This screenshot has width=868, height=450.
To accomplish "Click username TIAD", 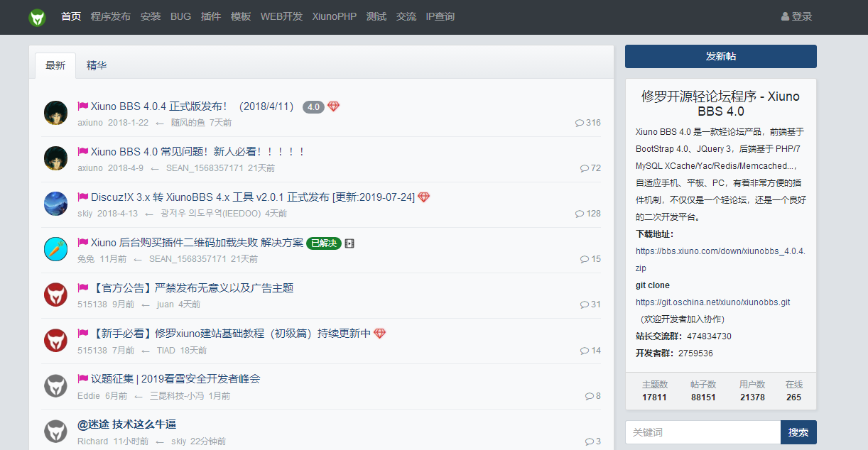I will tap(166, 350).
